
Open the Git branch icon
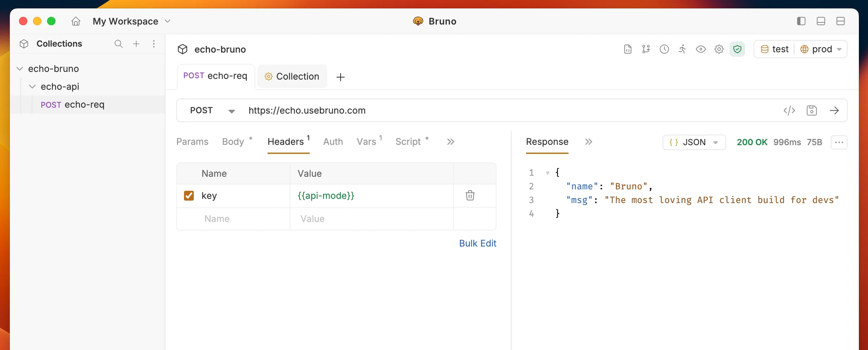coord(646,49)
